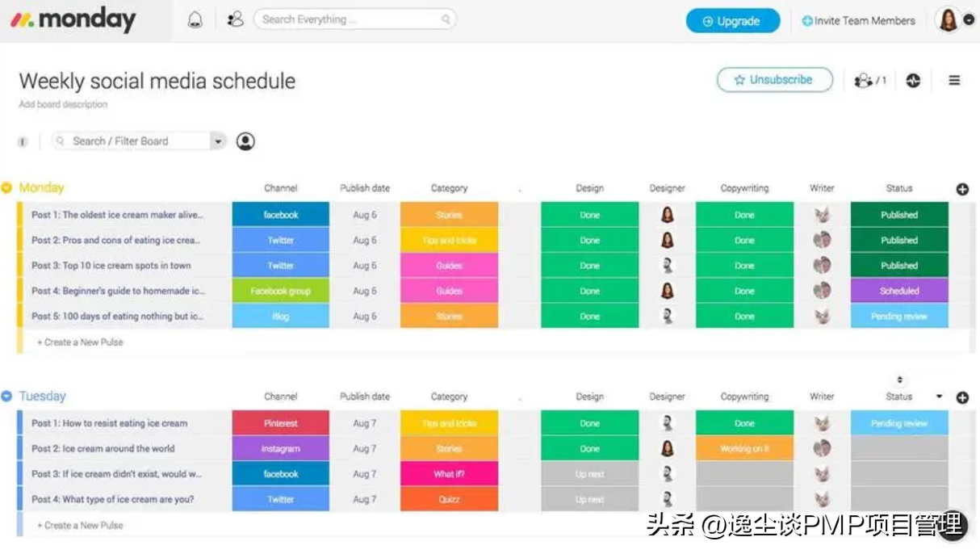Open the board activity pulse icon
Image resolution: width=980 pixels, height=554 pixels.
913,80
